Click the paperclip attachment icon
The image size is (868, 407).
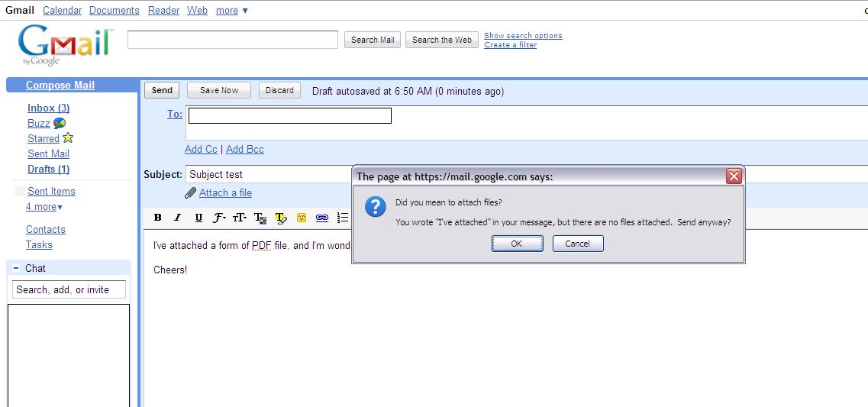(190, 192)
